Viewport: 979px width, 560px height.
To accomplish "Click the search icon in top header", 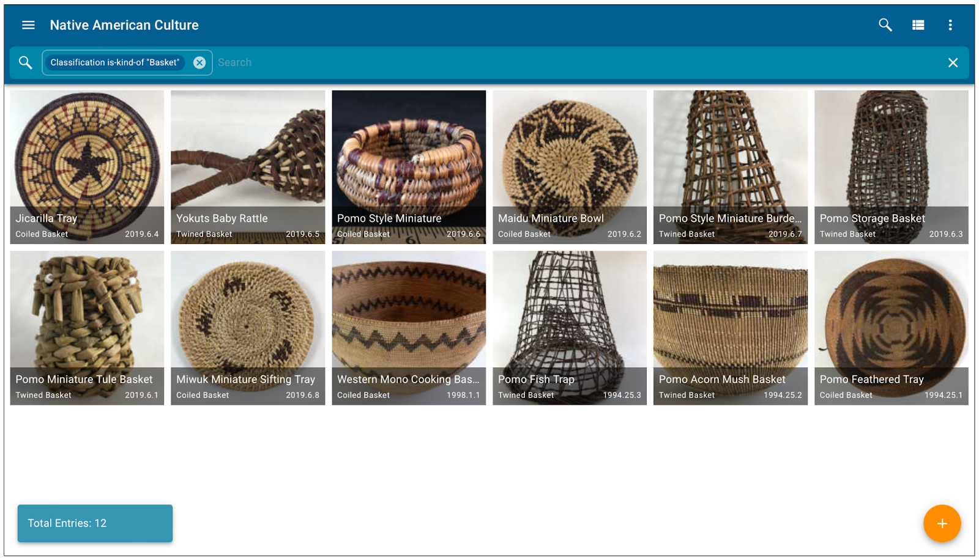I will click(x=885, y=25).
